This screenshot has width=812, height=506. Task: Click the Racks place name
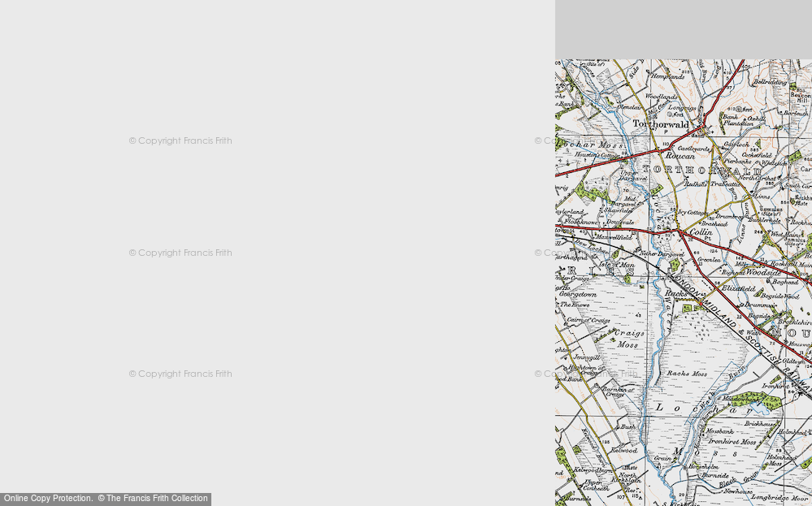click(x=675, y=294)
